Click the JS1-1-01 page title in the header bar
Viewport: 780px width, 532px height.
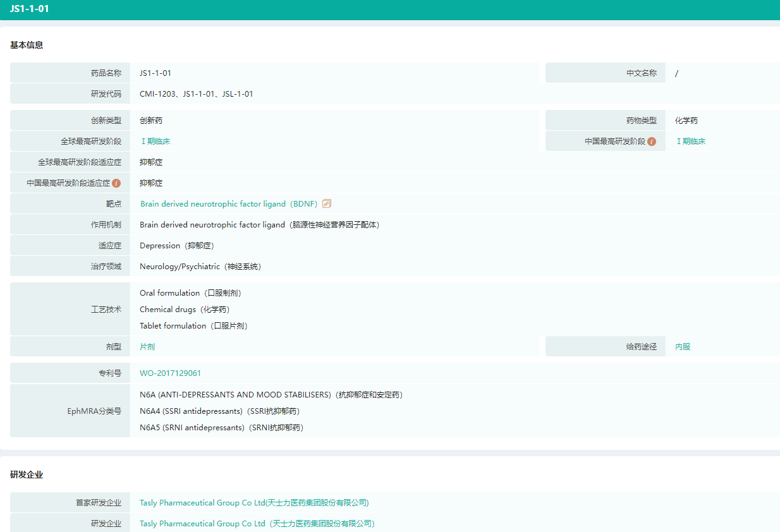[x=29, y=9]
